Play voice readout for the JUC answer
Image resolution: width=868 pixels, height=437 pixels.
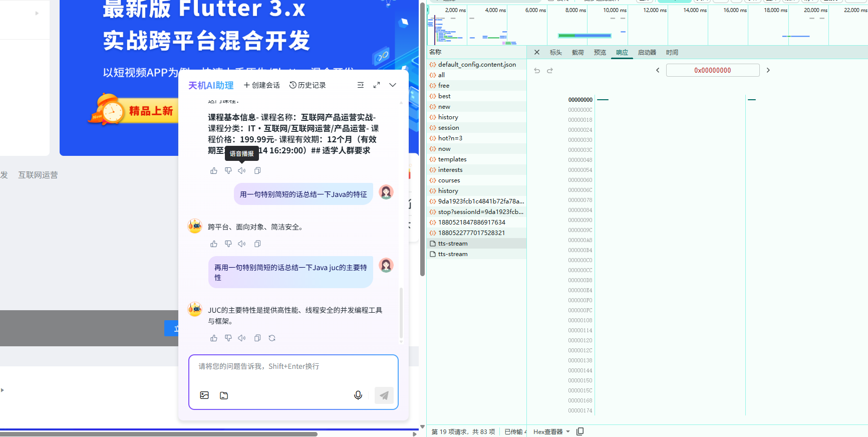(x=242, y=338)
